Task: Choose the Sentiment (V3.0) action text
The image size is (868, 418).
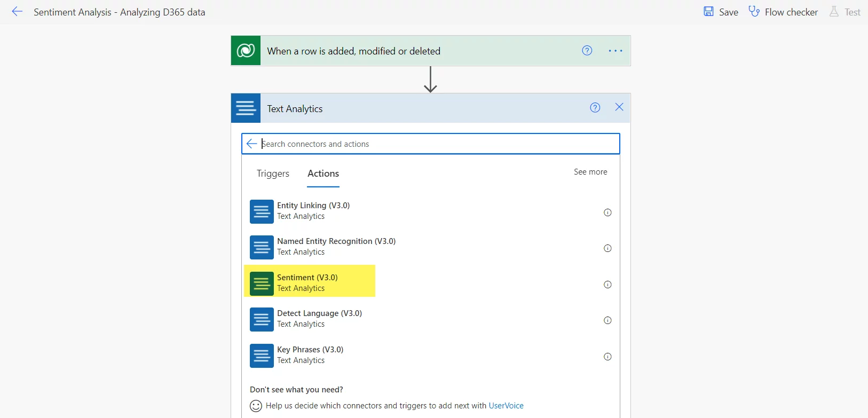Action: click(x=307, y=278)
